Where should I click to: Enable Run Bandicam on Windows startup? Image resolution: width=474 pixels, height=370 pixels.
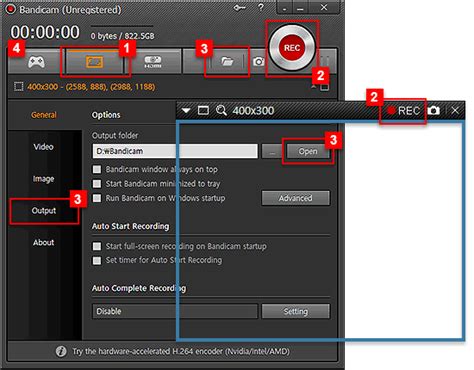(x=97, y=198)
